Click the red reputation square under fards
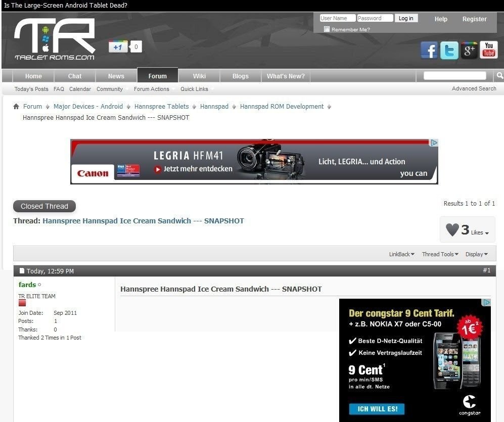Screen dimensions: 504x422 [22, 303]
